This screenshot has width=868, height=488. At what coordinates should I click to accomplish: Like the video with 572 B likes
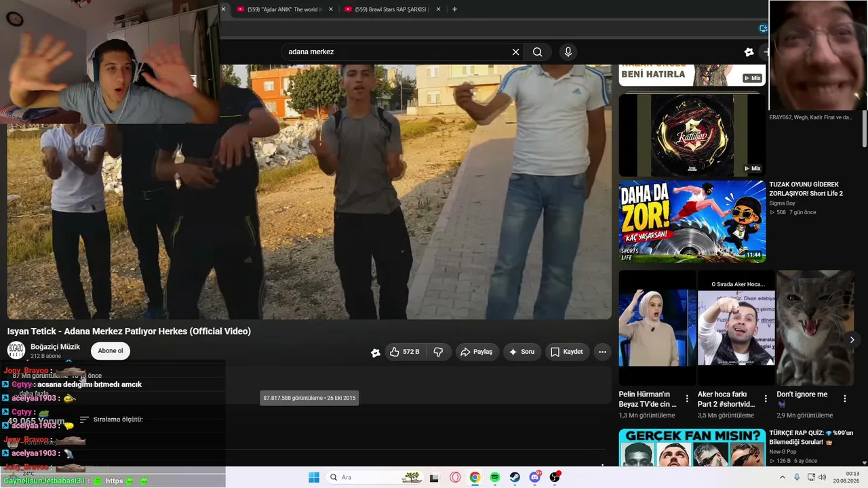(x=405, y=352)
